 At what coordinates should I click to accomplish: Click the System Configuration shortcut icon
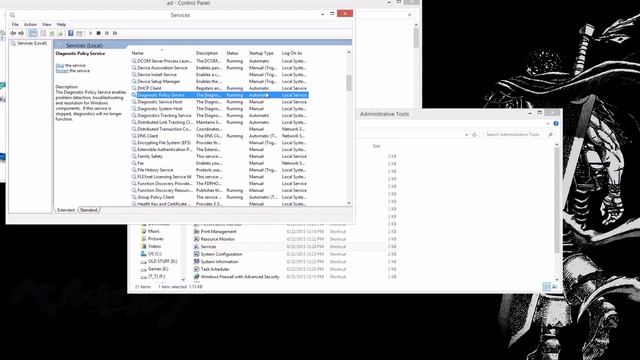coord(196,254)
